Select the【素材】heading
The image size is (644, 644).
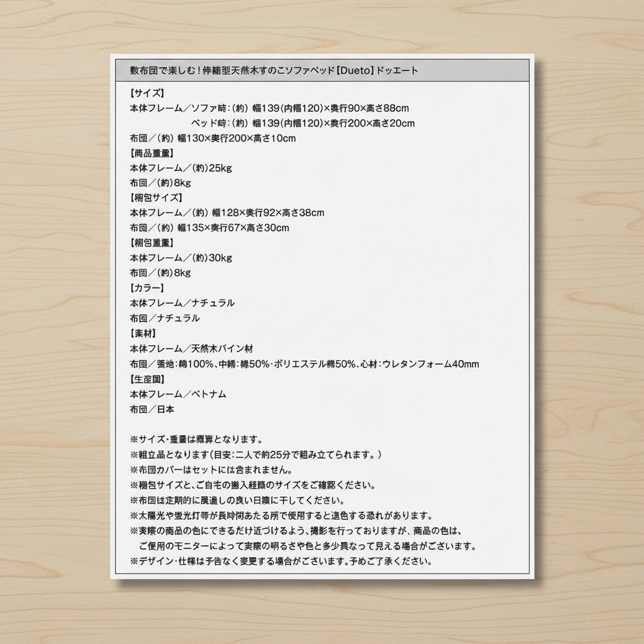point(143,333)
